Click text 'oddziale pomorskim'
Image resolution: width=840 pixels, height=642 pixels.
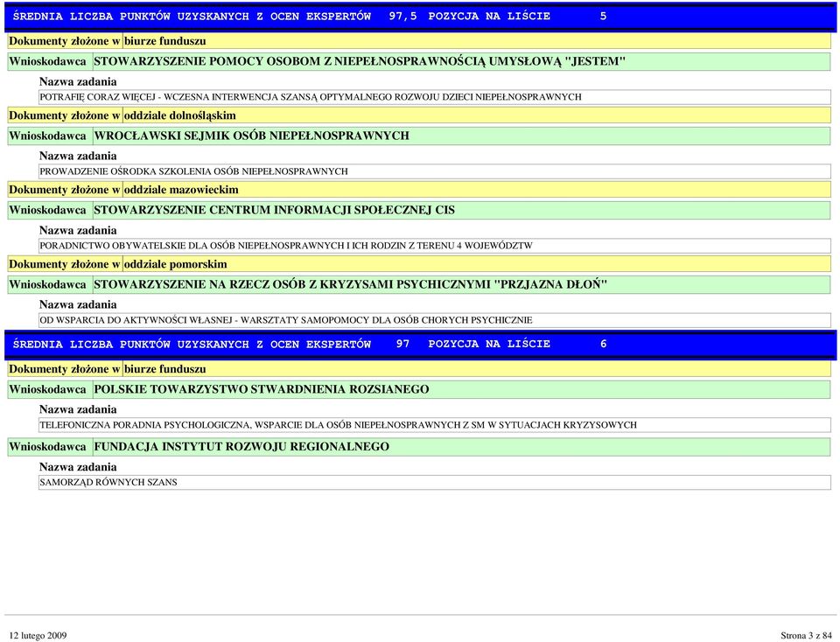[x=176, y=264]
